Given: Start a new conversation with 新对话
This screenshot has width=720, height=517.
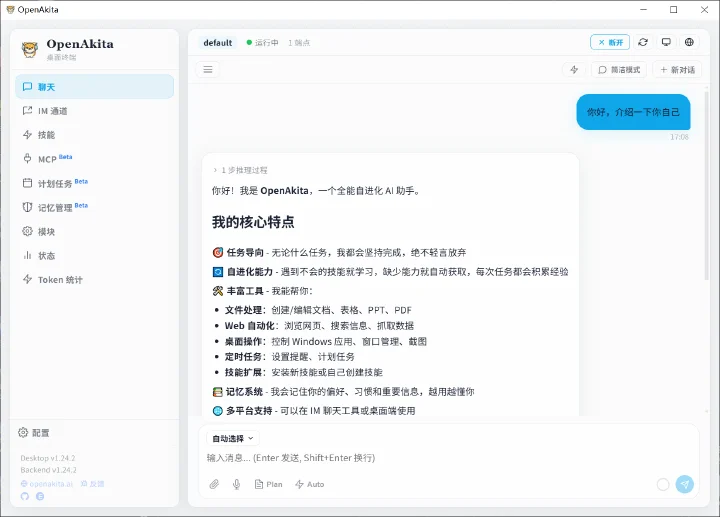Looking at the screenshot, I should [x=677, y=70].
